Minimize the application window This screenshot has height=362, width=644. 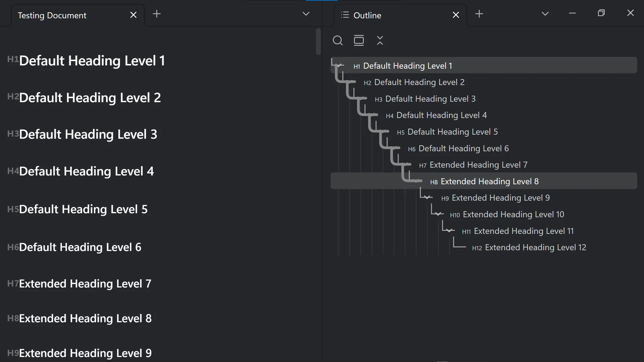pyautogui.click(x=572, y=13)
